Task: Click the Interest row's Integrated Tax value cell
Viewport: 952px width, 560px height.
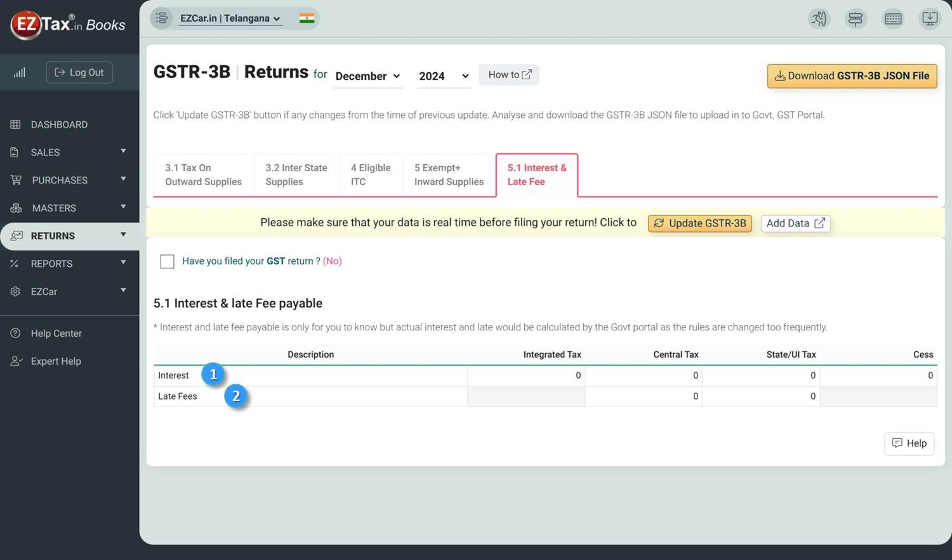Action: click(526, 375)
